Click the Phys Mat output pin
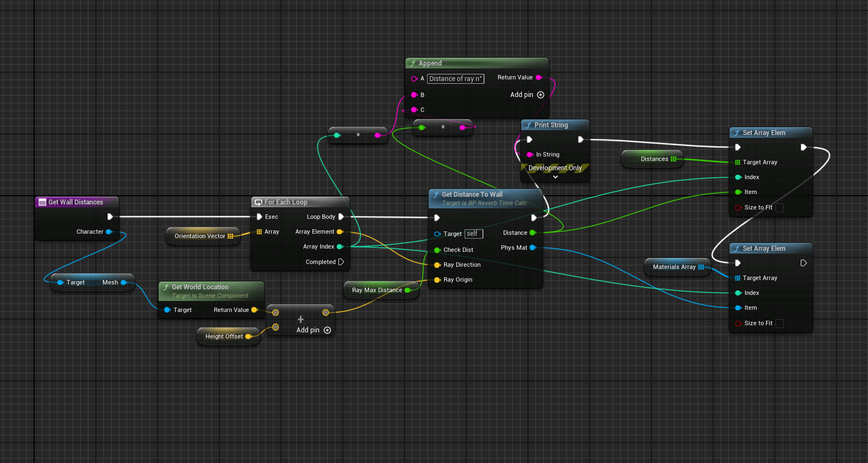Screen dimensions: 868x463 coord(533,247)
